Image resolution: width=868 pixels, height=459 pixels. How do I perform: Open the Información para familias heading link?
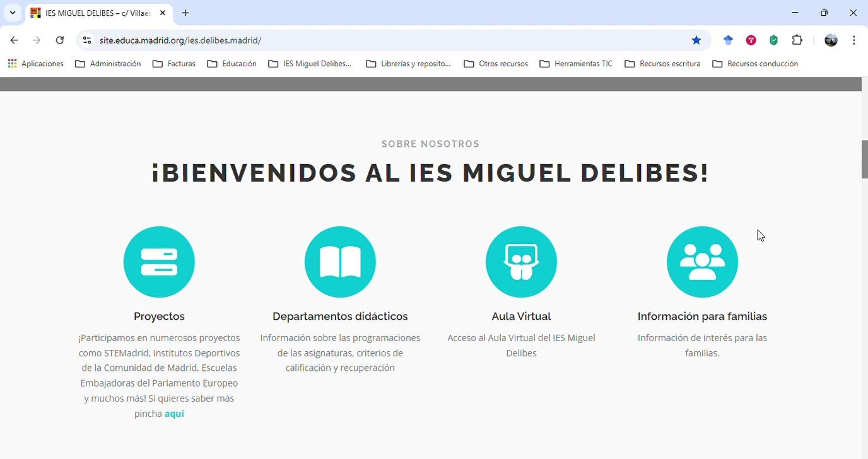[x=702, y=317]
